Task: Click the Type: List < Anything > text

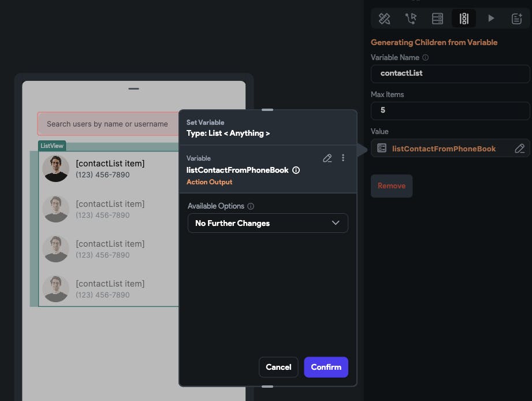Action: (228, 133)
